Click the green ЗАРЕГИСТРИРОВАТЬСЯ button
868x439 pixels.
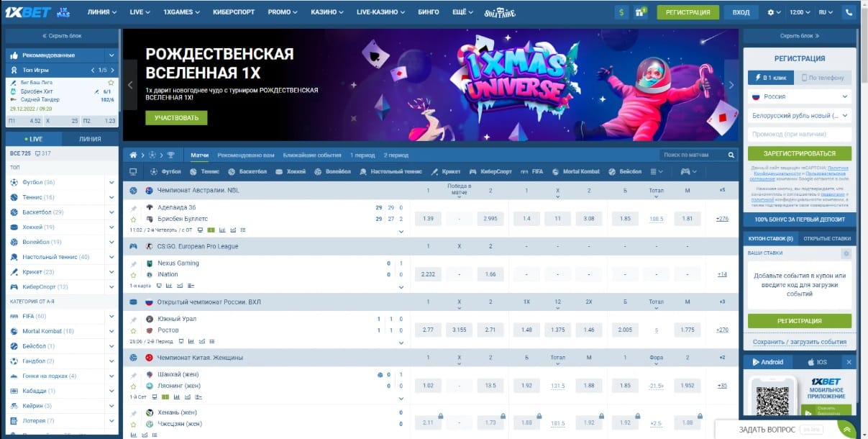click(x=800, y=153)
